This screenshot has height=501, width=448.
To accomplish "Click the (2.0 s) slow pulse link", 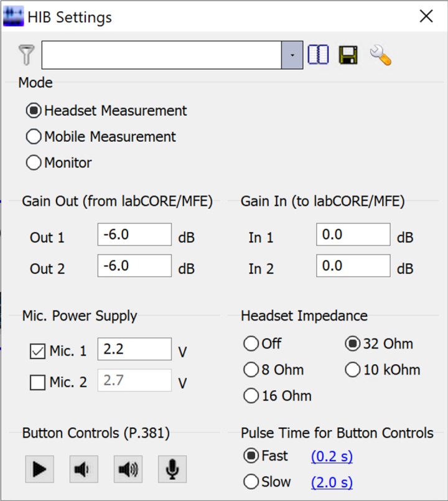I will (332, 482).
